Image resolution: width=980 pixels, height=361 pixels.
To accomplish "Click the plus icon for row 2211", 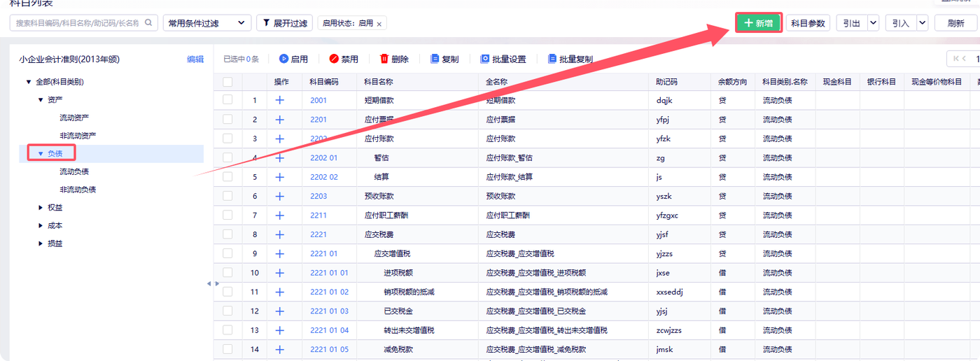I will coord(280,215).
